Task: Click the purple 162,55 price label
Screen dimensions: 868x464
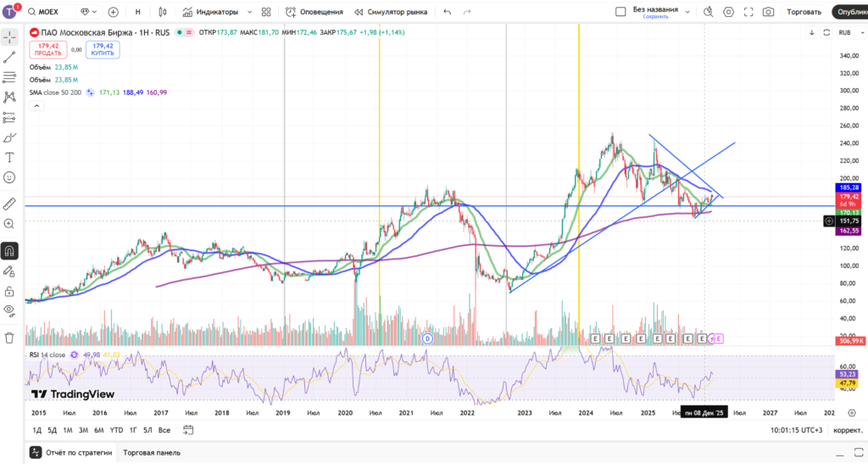Action: 849,231
